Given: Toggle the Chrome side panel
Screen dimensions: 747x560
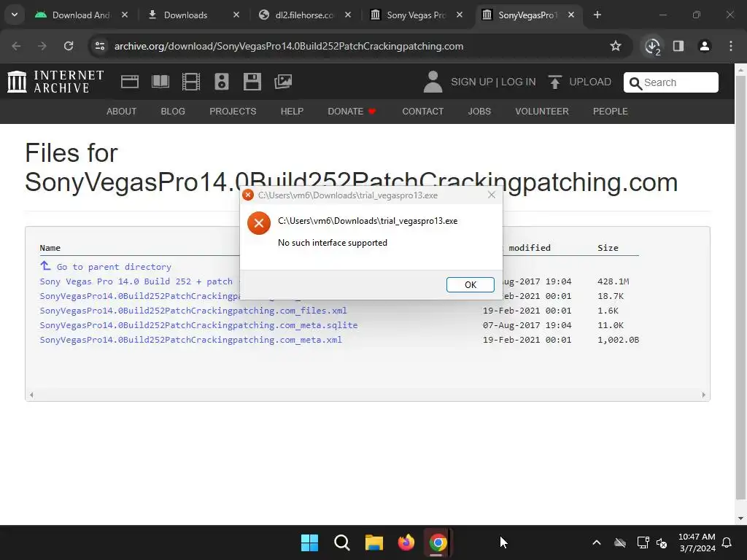Looking at the screenshot, I should pyautogui.click(x=678, y=46).
